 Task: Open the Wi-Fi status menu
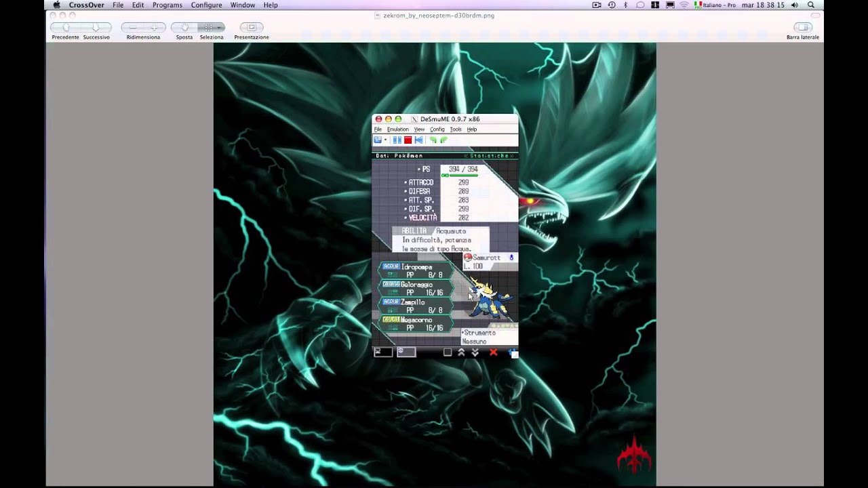click(684, 5)
